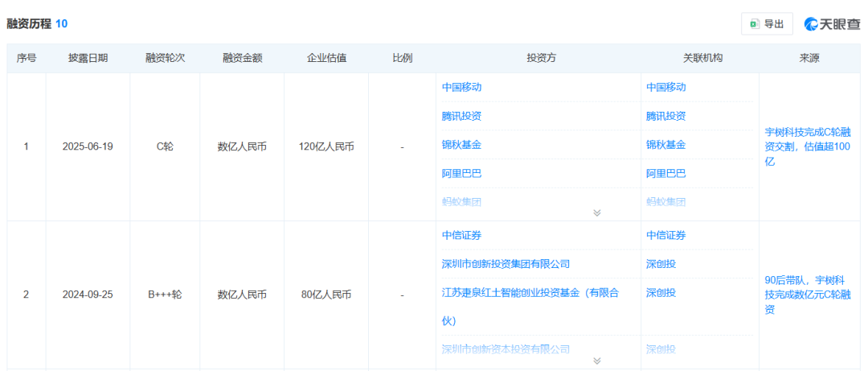868x371 pixels.
Task: Open 江苏疌泉红土智能创业投资基金 investor link
Action: click(530, 293)
